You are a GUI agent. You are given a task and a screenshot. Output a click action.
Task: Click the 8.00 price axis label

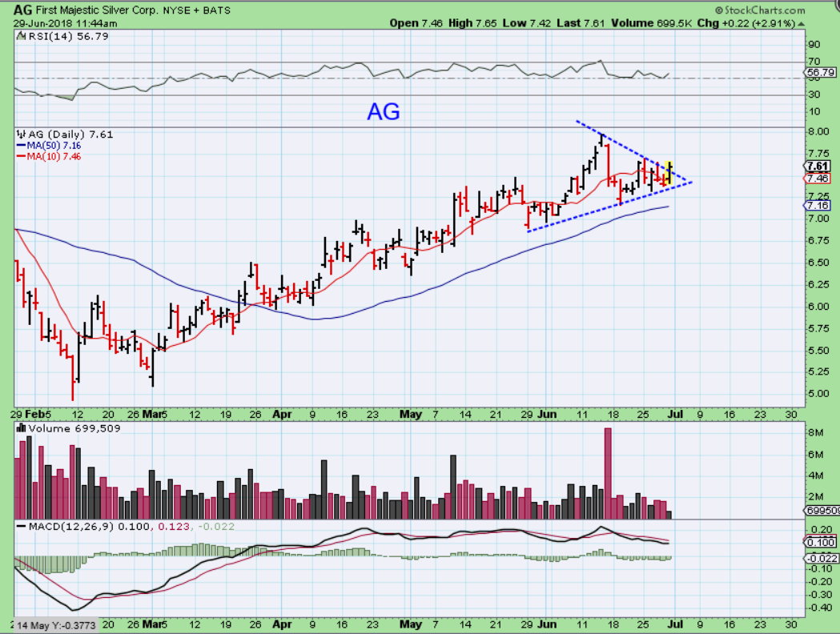(818, 132)
